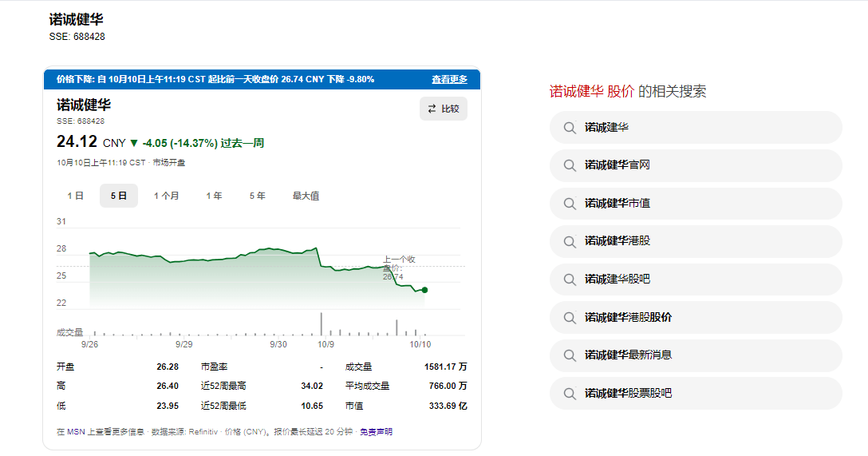
Task: Click search icon beside 诺诚健华官网
Action: [570, 165]
